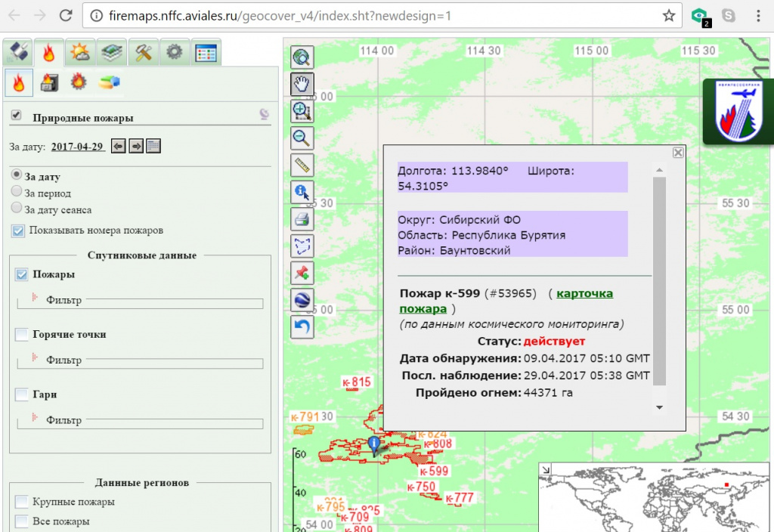The image size is (774, 532).
Task: Select the За дату сеанса radio button
Action: tap(17, 208)
